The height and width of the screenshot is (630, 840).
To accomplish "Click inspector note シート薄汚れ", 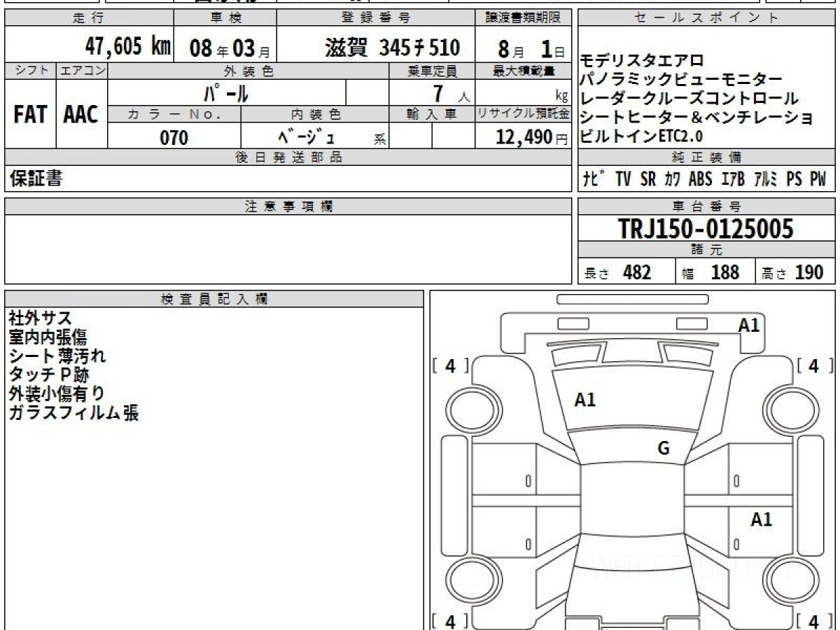I will tap(57, 356).
